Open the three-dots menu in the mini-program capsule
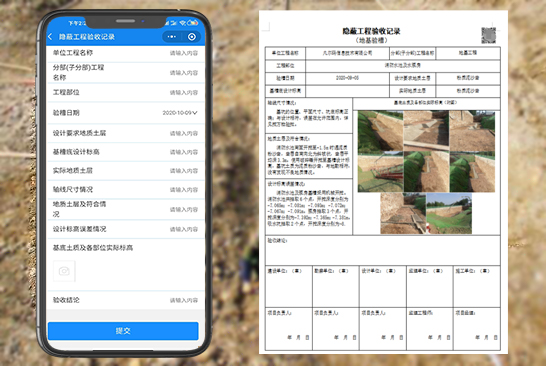Screen dimensions: 546x366 [172, 37]
